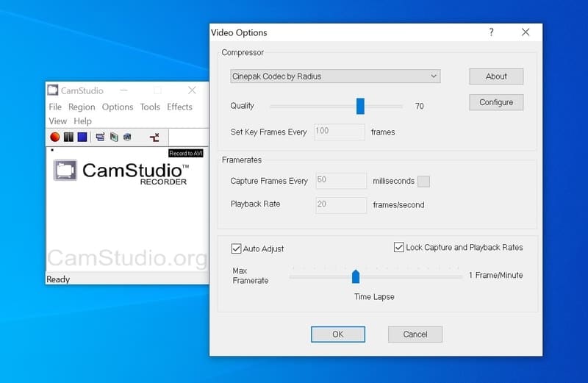Click the Set Key Frames Every field
588x383 pixels.
coord(340,132)
